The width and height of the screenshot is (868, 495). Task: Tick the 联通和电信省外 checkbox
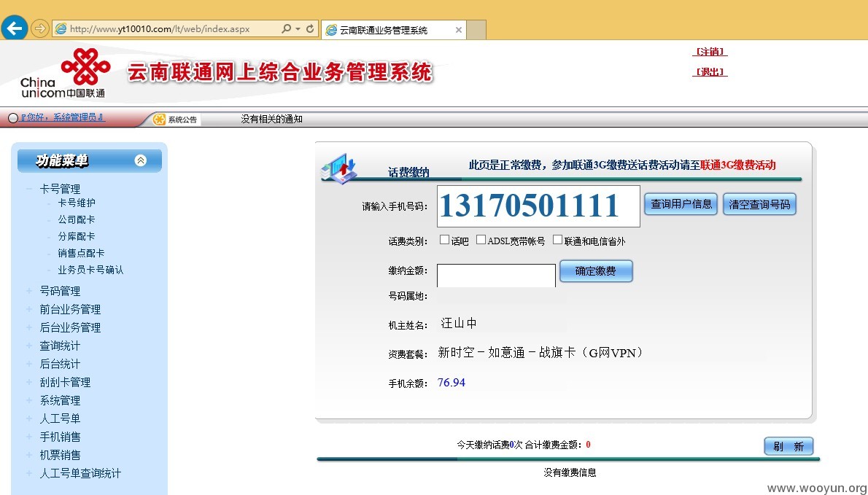pyautogui.click(x=557, y=239)
